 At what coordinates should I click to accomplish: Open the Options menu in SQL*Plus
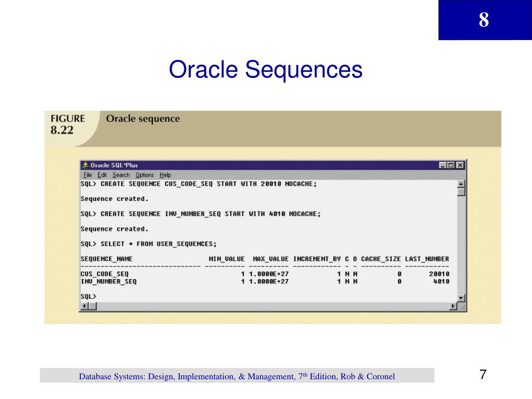(x=144, y=175)
